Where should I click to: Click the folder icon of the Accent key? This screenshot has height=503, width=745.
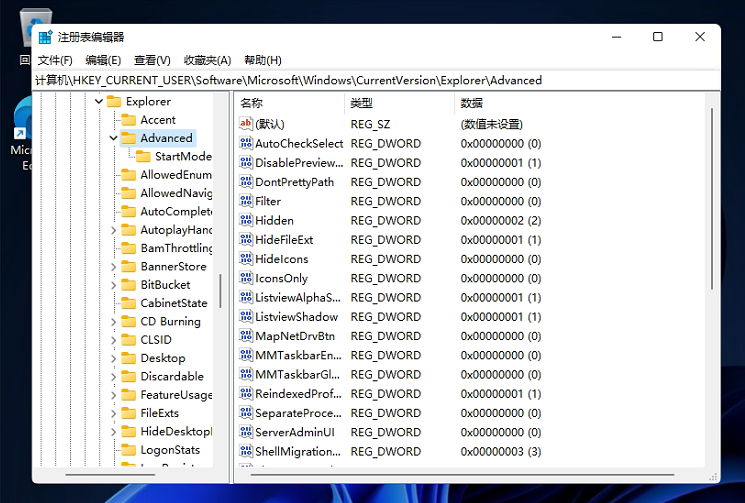[129, 119]
